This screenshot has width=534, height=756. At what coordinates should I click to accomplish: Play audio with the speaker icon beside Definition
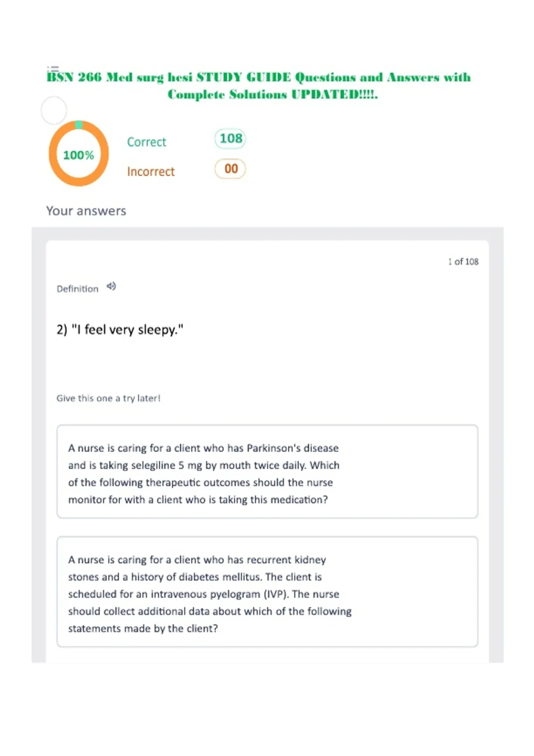(111, 286)
